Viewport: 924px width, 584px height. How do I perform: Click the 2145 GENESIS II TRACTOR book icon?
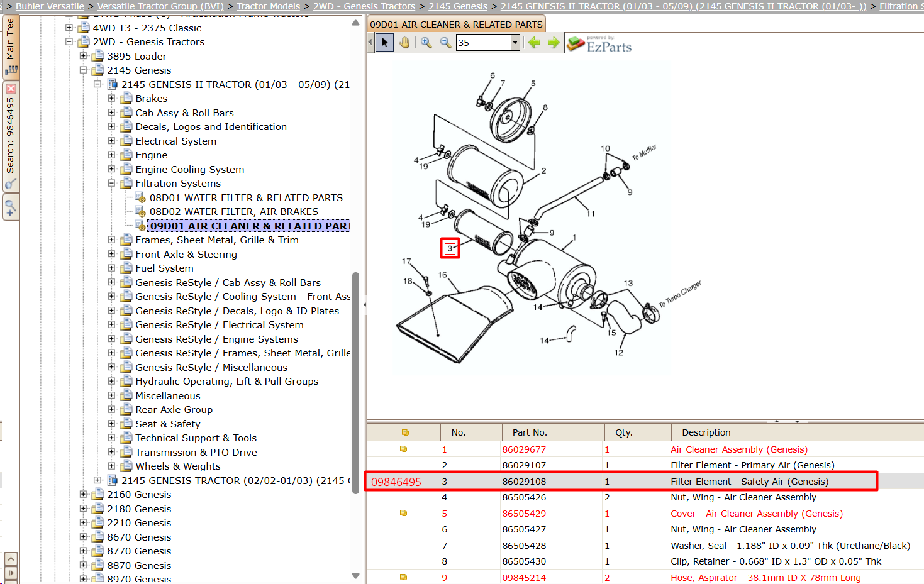tap(113, 84)
